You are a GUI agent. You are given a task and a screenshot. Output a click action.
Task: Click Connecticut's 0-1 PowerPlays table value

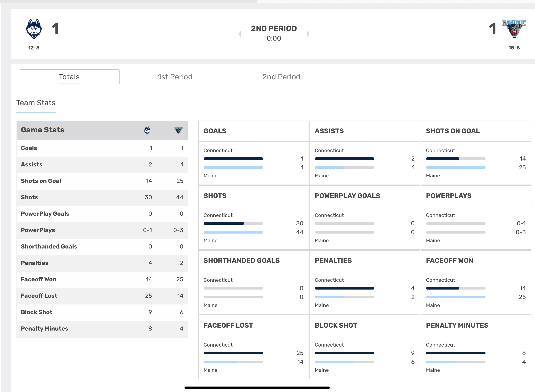click(x=147, y=230)
